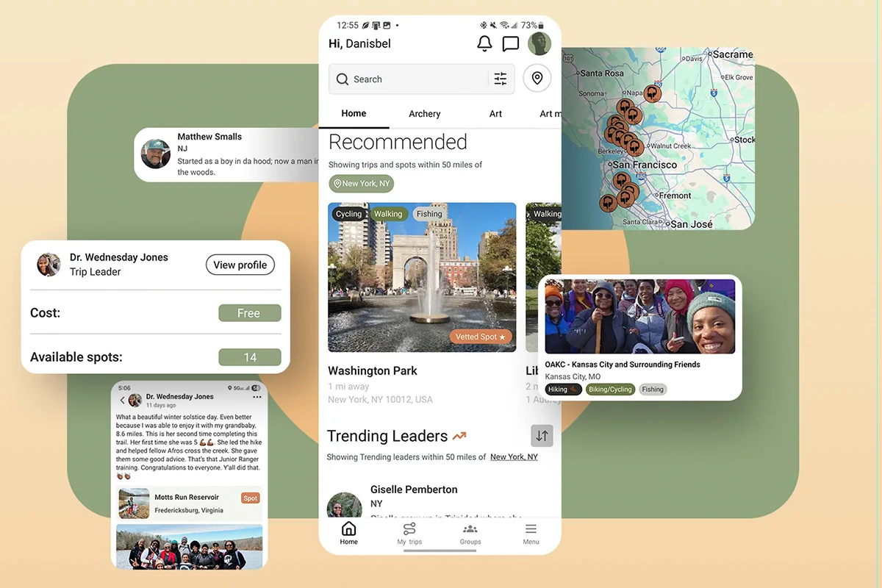The image size is (882, 588).
Task: Click the sort arrows button beside Trending Leaders
Action: [542, 436]
